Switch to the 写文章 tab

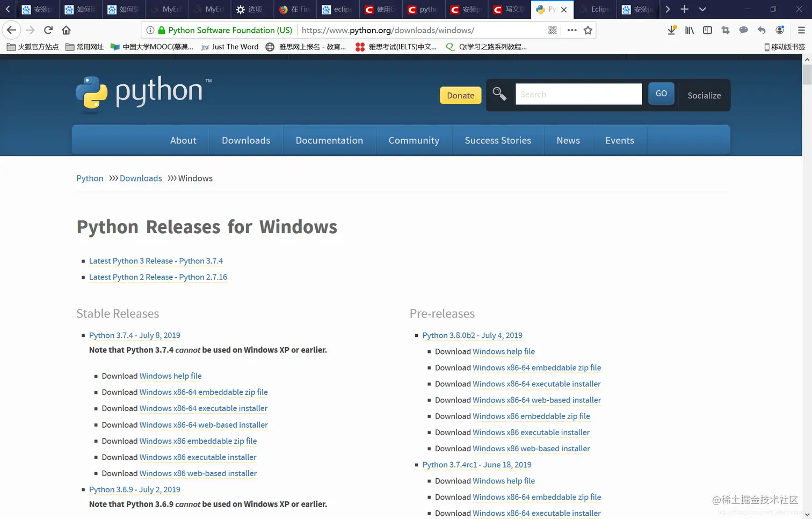click(509, 10)
